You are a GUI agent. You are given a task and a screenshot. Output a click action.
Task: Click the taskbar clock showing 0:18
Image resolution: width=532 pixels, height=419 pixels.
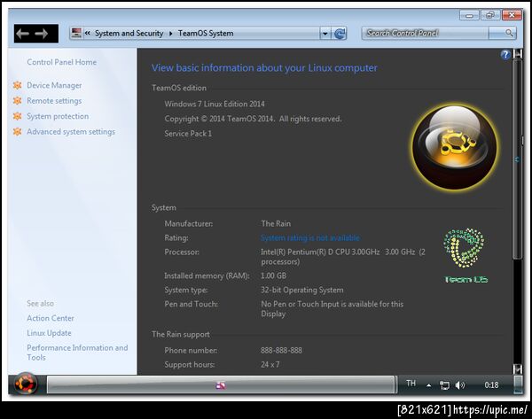[x=491, y=385]
